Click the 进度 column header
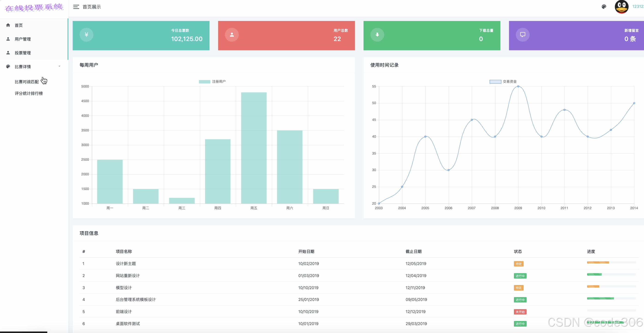The image size is (644, 333). [591, 251]
